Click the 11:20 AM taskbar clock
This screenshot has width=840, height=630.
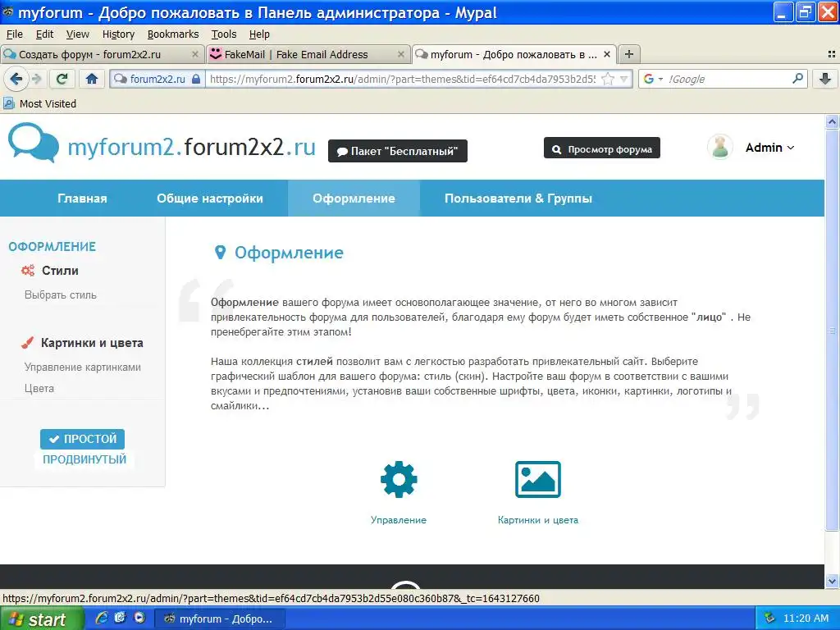[806, 619]
